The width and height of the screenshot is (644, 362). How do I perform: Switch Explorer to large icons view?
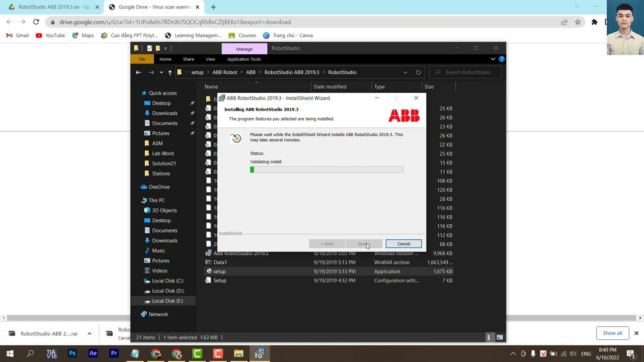(500, 337)
